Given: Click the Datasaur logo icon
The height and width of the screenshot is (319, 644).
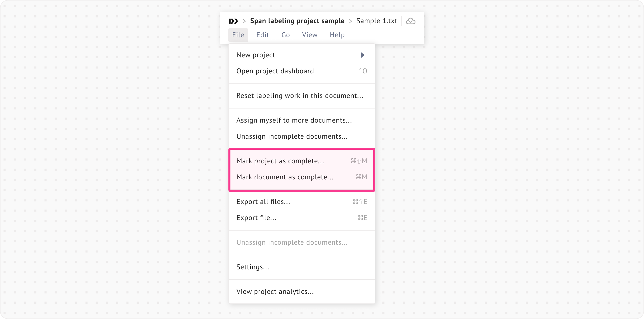Looking at the screenshot, I should click(x=233, y=21).
